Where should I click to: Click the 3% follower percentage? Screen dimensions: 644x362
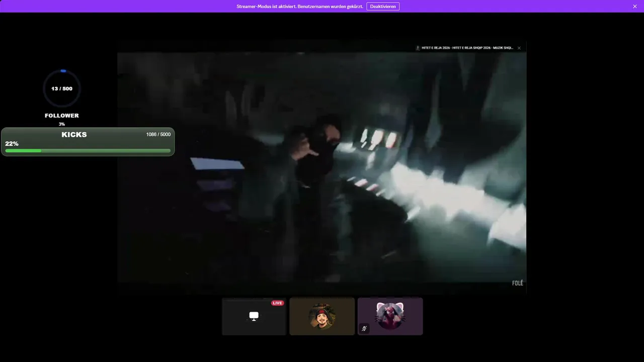pyautogui.click(x=62, y=124)
